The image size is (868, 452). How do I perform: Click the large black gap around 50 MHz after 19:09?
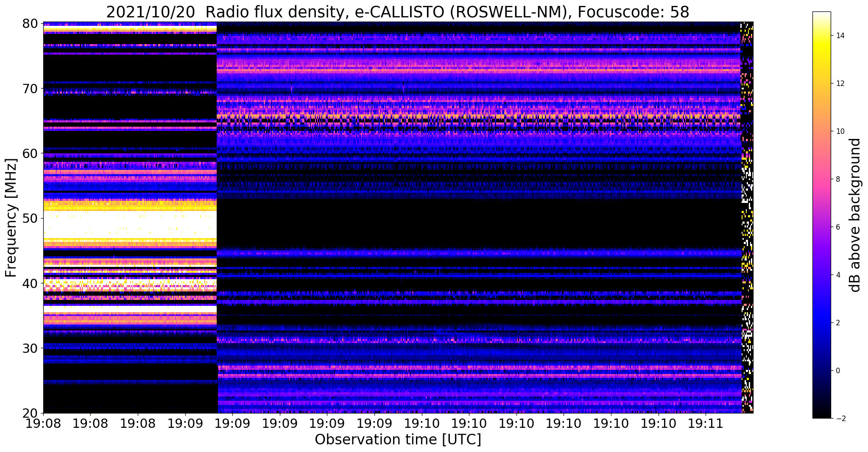coord(479,223)
